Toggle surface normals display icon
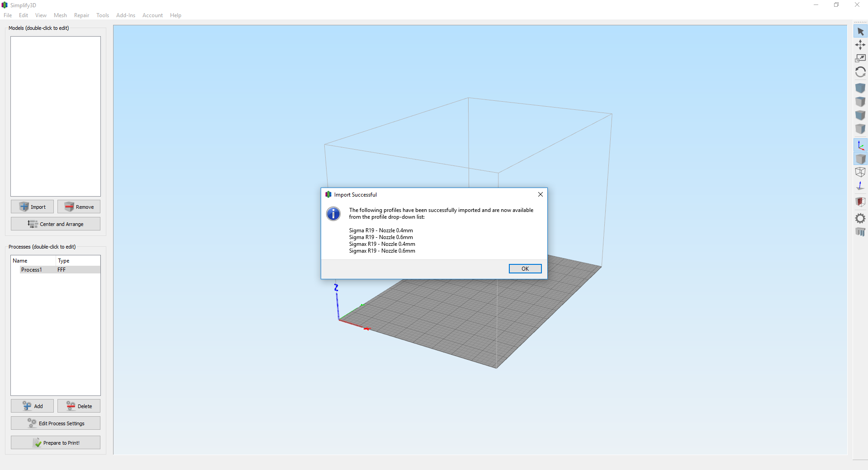This screenshot has height=470, width=868. (x=860, y=186)
